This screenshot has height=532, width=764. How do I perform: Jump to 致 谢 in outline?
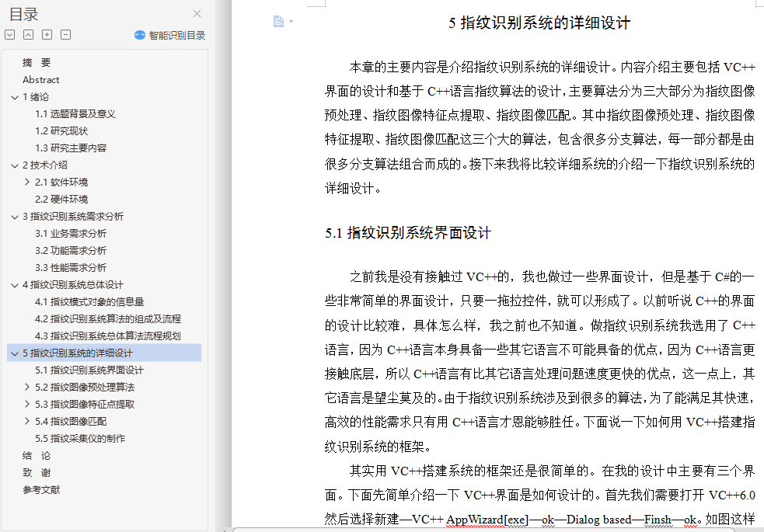click(x=37, y=473)
